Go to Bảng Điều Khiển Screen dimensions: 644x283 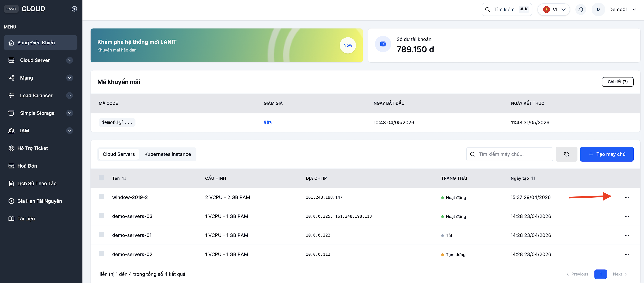tap(40, 43)
